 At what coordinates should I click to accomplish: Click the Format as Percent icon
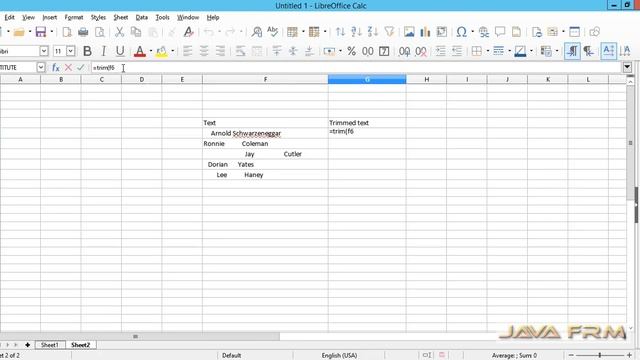pos(351,51)
